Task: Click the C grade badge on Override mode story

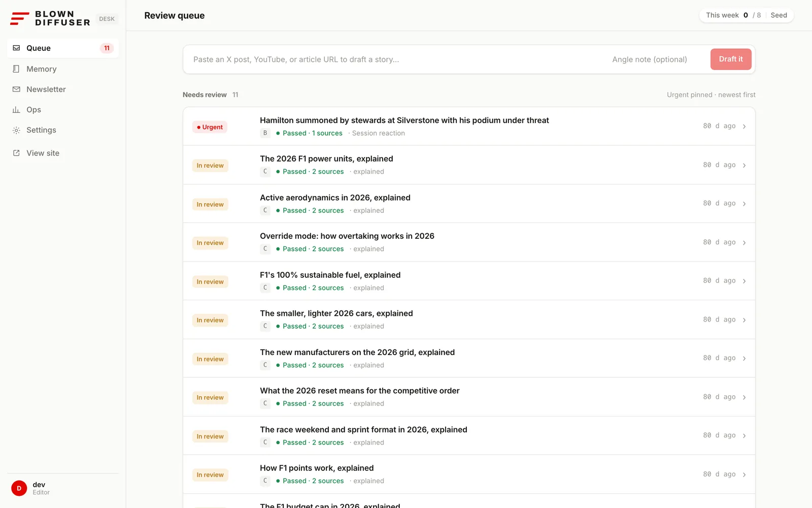Action: pyautogui.click(x=265, y=249)
